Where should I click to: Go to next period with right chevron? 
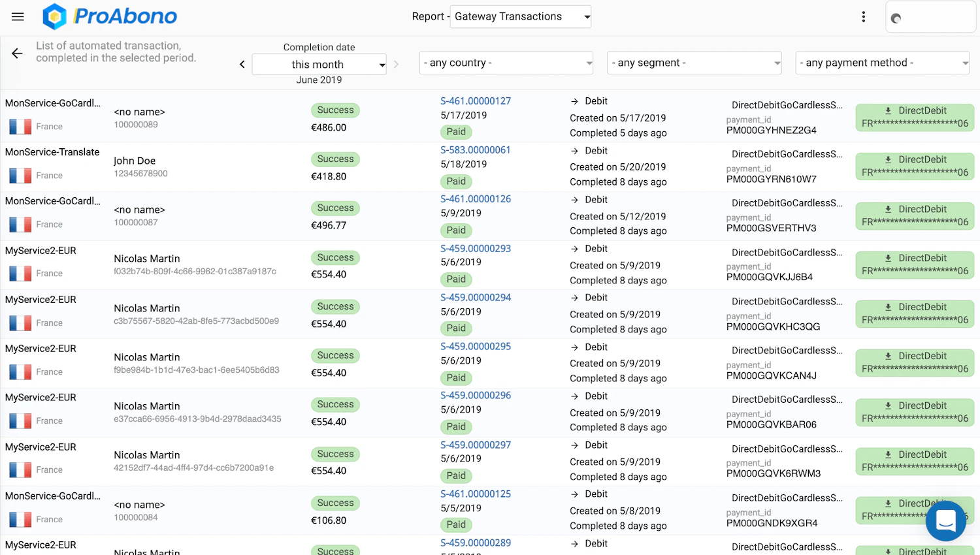[396, 64]
